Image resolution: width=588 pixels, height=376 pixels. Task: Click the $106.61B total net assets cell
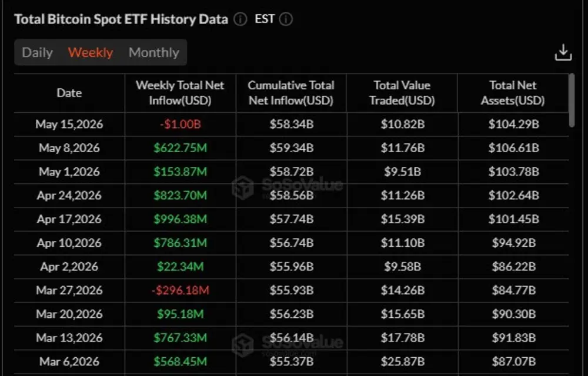pyautogui.click(x=514, y=148)
